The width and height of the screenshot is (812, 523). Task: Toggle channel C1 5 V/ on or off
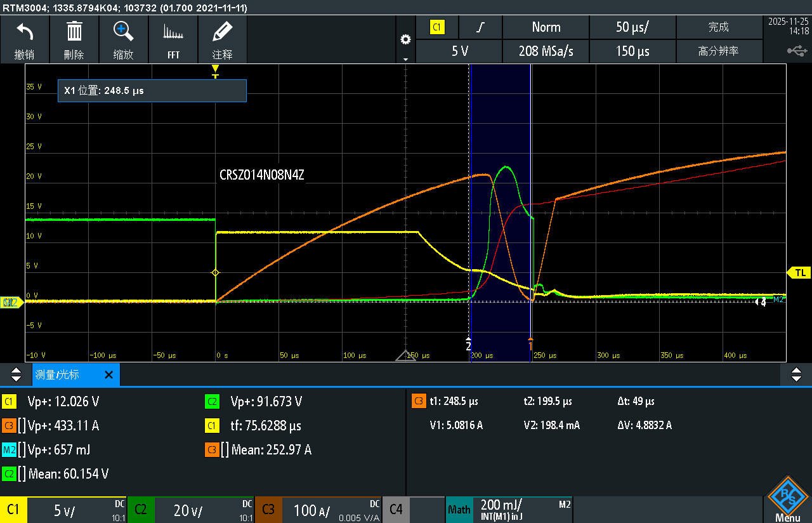coord(63,510)
